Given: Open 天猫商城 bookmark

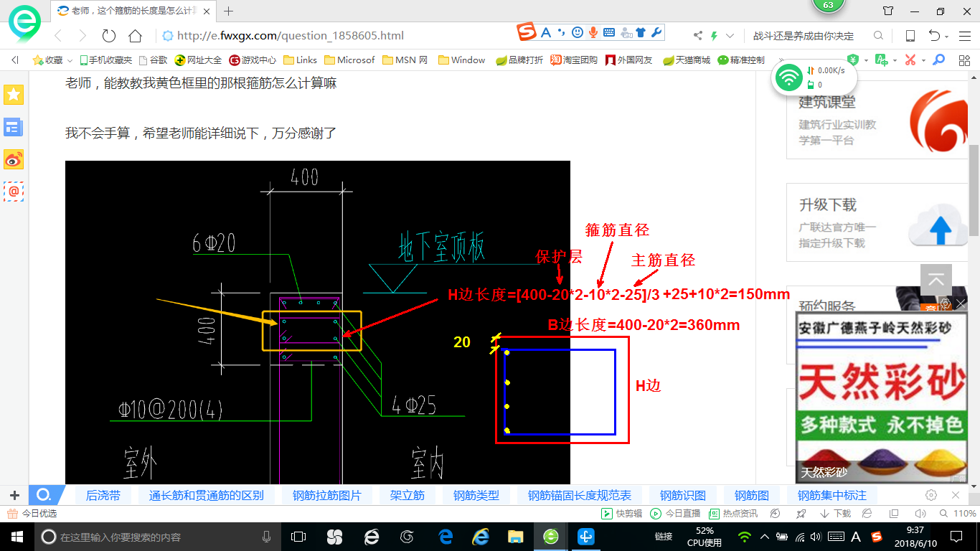Looking at the screenshot, I should click(687, 60).
